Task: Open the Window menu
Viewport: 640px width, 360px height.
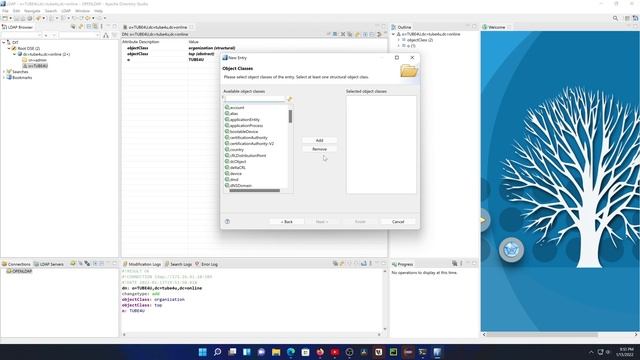Action: (x=82, y=11)
